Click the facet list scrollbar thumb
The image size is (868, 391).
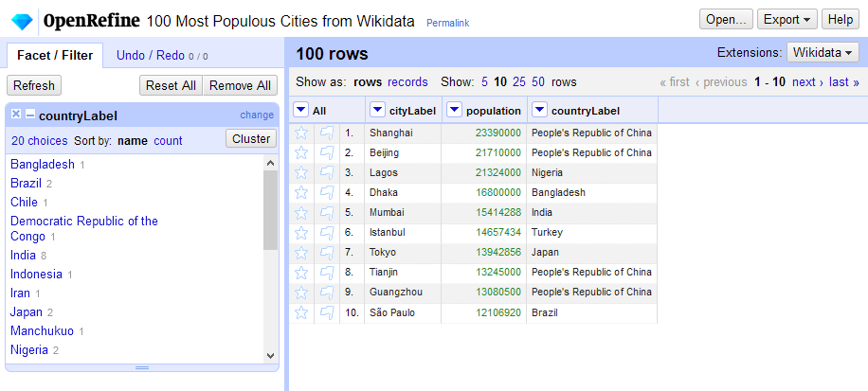271,210
